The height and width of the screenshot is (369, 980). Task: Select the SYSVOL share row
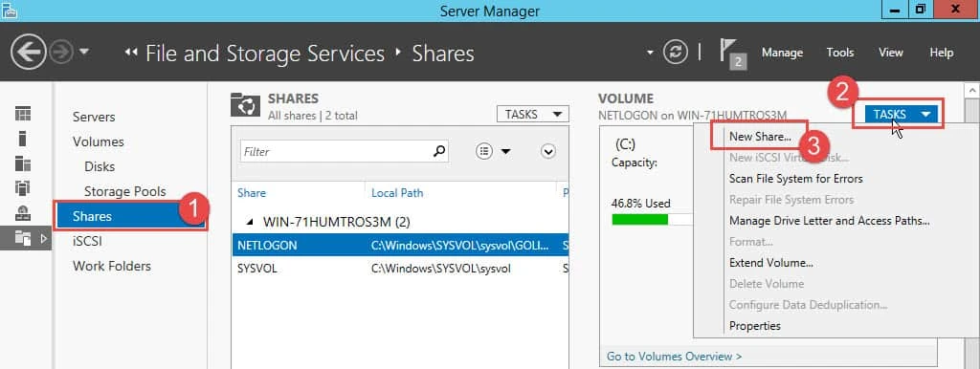click(400, 269)
